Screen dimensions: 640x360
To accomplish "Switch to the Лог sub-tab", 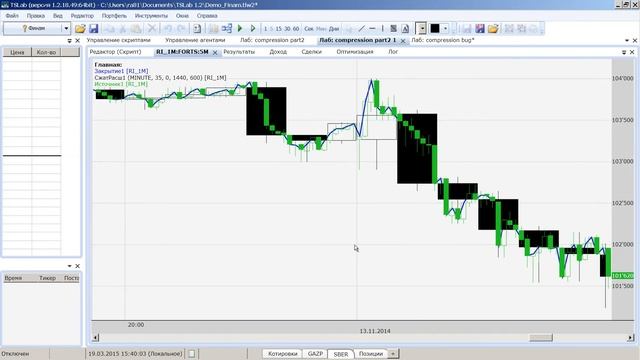I will (393, 52).
